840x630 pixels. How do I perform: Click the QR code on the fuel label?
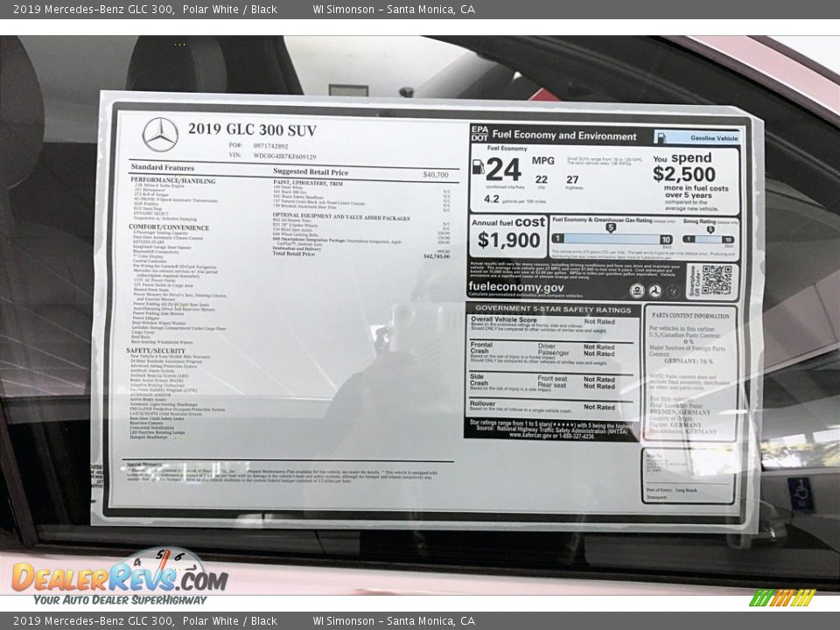click(716, 280)
